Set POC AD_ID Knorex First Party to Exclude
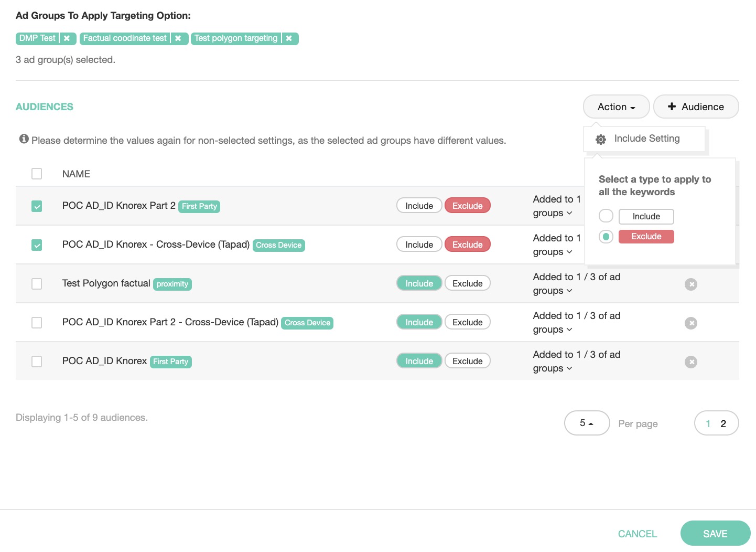This screenshot has width=756, height=552. click(467, 361)
